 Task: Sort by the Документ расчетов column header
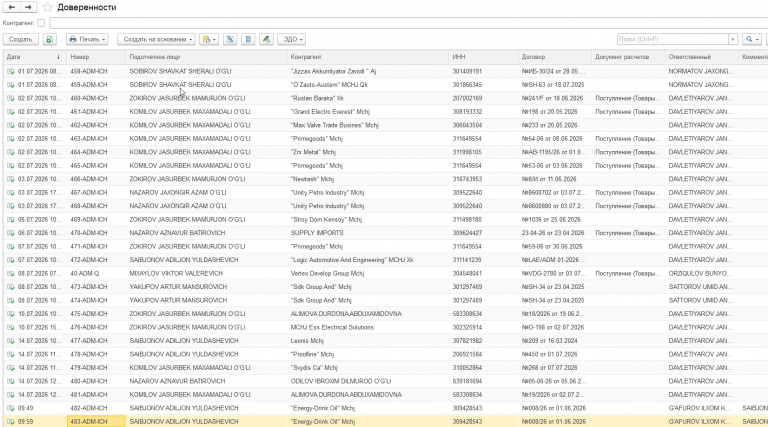[628, 57]
